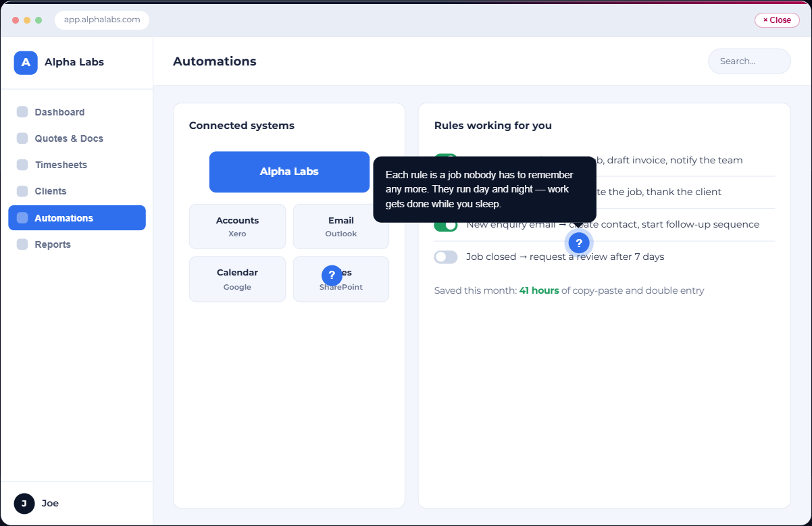Toggle off the 'New enquiry email' rule
Screen dimensions: 812x526
pos(446,225)
